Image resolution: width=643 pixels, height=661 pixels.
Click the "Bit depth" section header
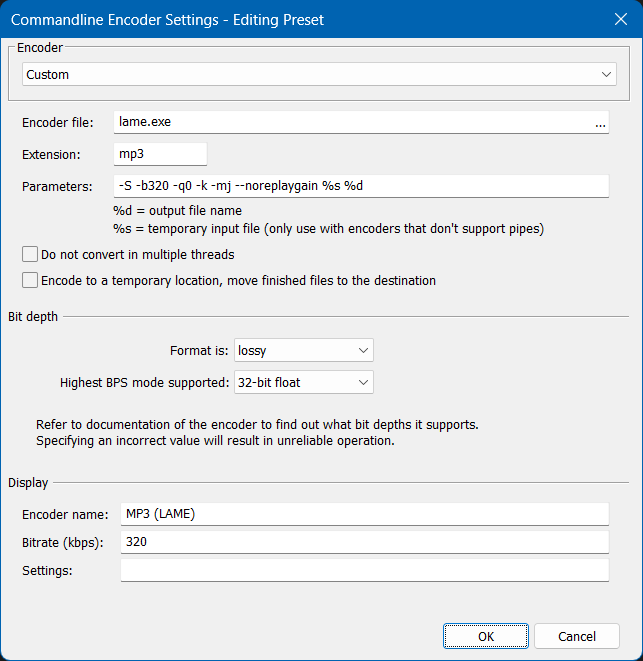pos(33,317)
